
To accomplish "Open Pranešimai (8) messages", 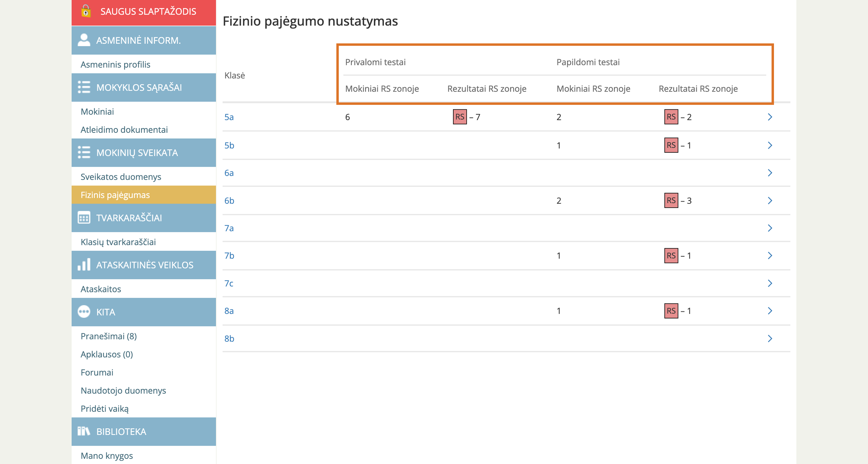I will click(108, 336).
